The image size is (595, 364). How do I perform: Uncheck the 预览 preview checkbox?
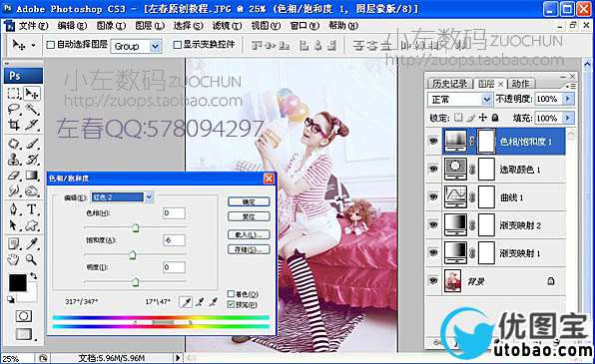[x=231, y=304]
